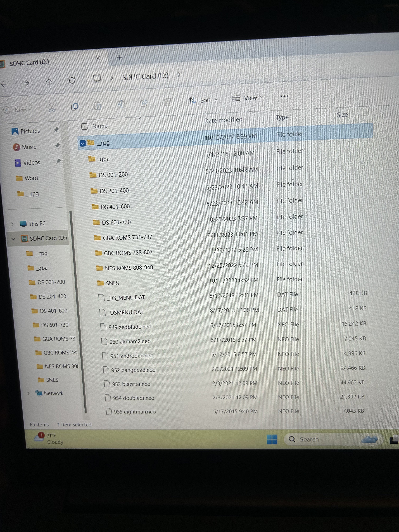Expand the This PC tree node
The height and width of the screenshot is (532, 399).
(12, 224)
